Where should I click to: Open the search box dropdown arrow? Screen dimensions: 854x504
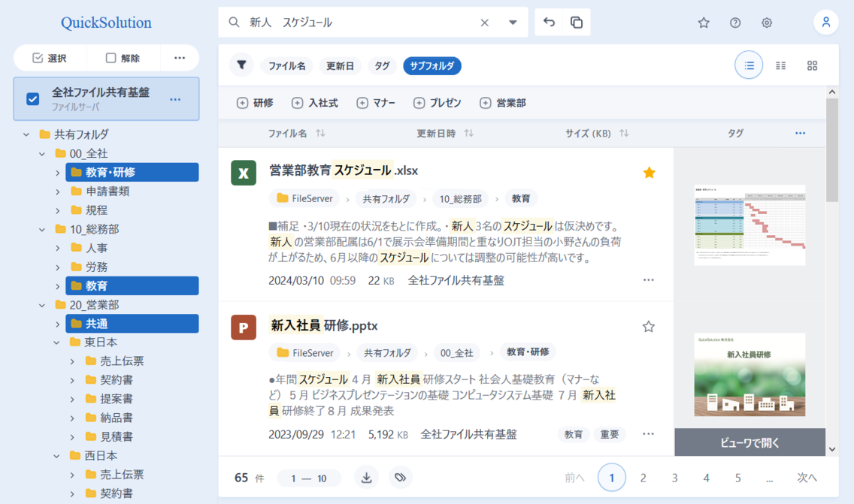(x=513, y=22)
